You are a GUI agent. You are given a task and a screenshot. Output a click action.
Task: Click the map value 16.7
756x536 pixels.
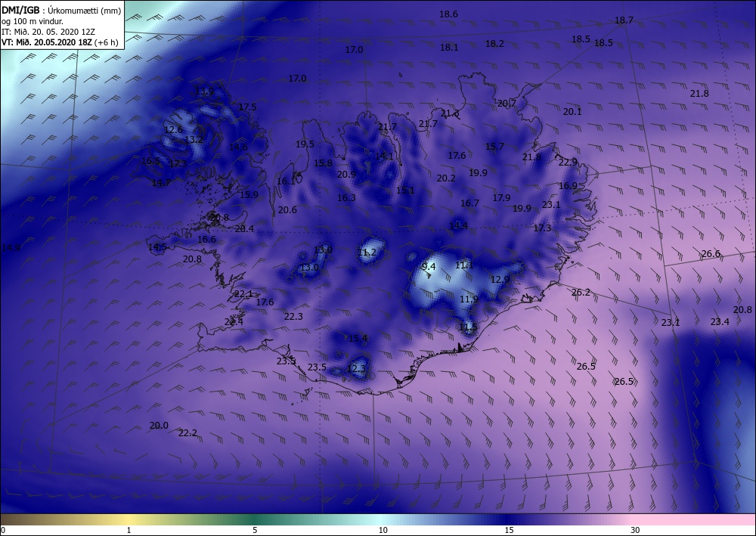[469, 203]
